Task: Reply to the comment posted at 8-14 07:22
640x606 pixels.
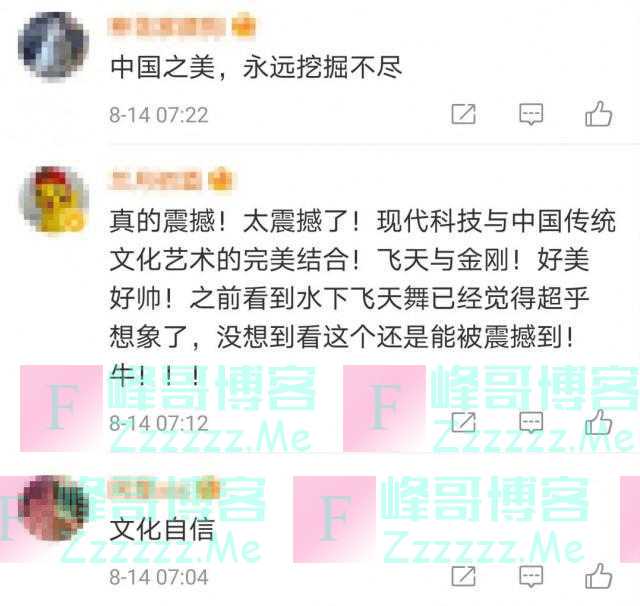Action: click(x=531, y=114)
